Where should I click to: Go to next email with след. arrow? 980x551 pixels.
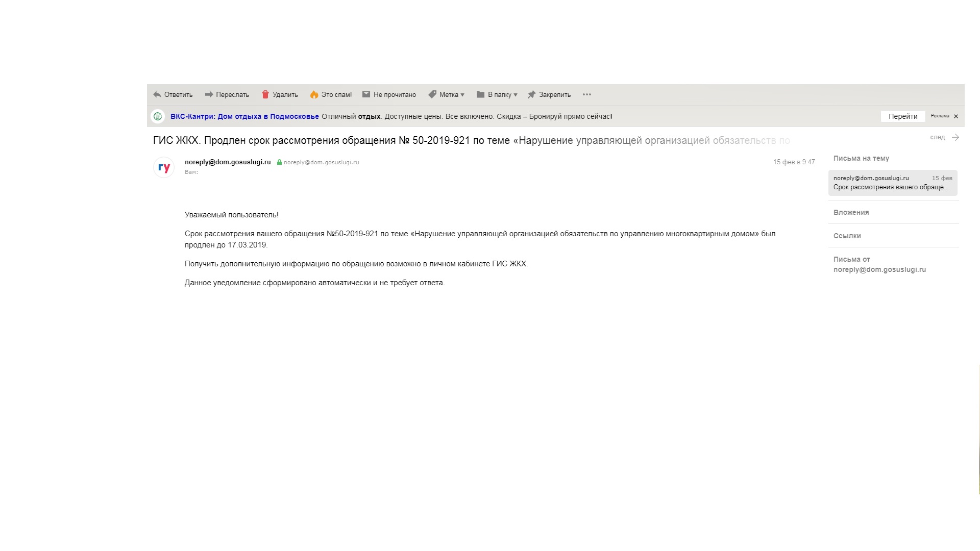tap(945, 137)
